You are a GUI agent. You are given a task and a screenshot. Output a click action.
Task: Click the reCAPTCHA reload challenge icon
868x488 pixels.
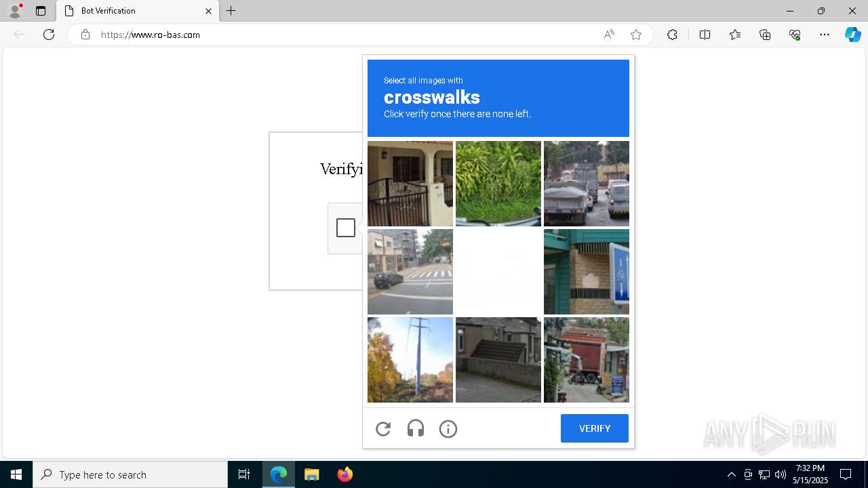tap(383, 428)
